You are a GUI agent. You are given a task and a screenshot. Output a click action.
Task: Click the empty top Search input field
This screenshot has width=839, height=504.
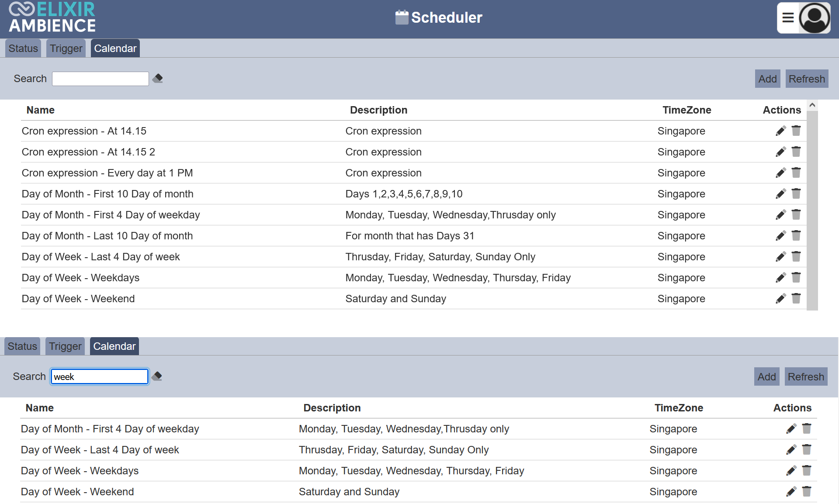click(101, 79)
